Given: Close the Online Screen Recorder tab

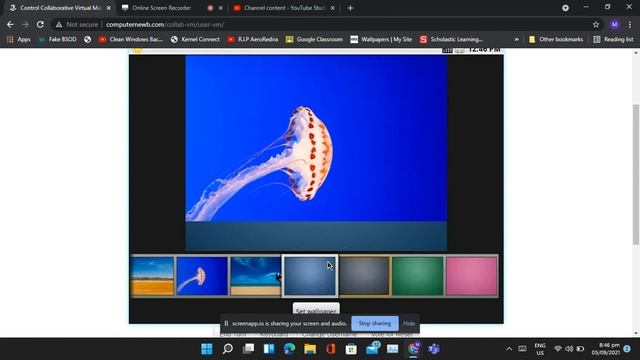Looking at the screenshot, I should (221, 8).
